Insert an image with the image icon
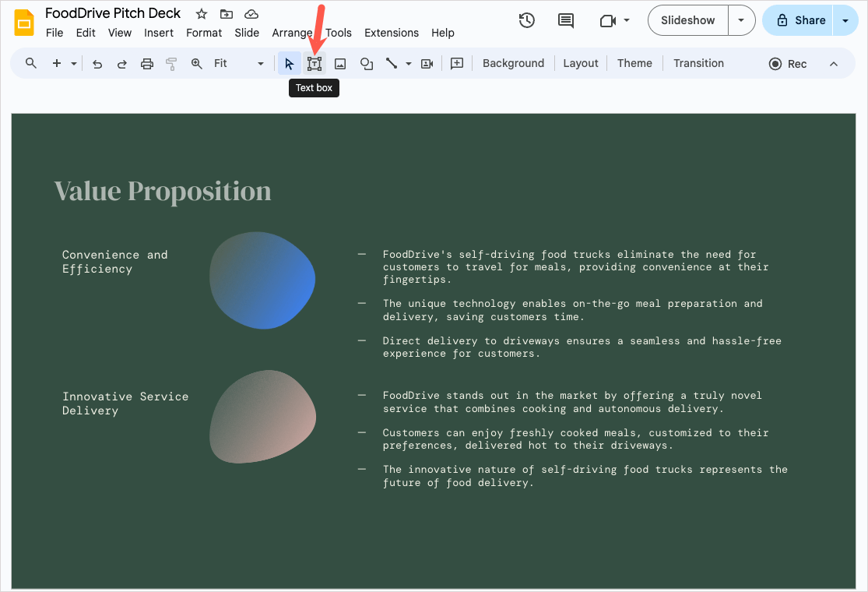The image size is (868, 592). click(x=340, y=64)
